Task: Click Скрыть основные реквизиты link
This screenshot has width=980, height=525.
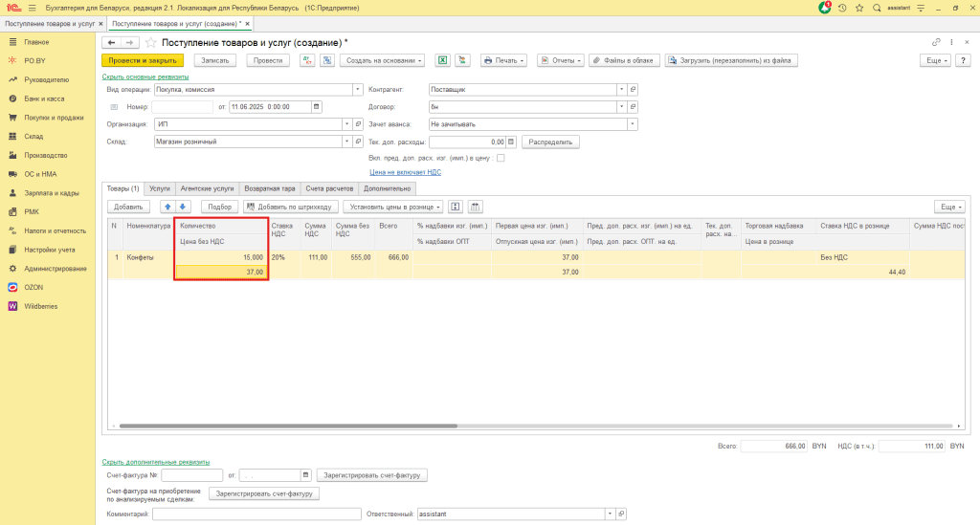Action: pos(145,77)
